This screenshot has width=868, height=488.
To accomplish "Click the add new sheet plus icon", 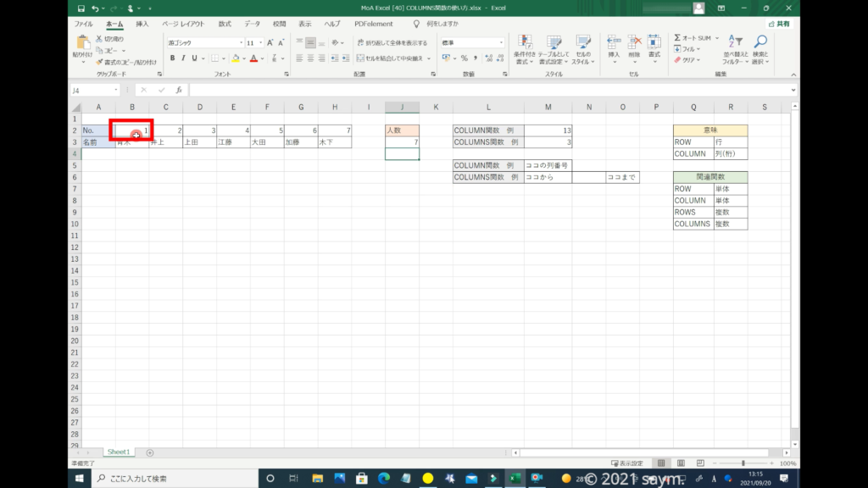I will coord(150,452).
